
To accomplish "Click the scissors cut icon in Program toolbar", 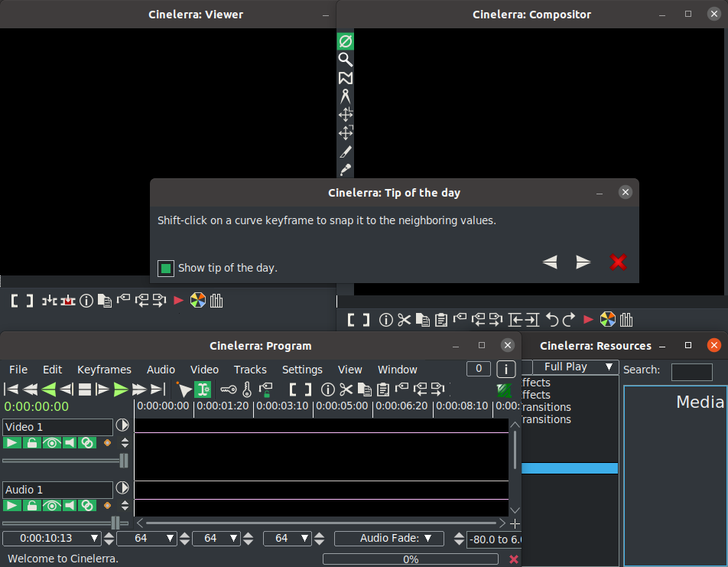I will tap(346, 389).
